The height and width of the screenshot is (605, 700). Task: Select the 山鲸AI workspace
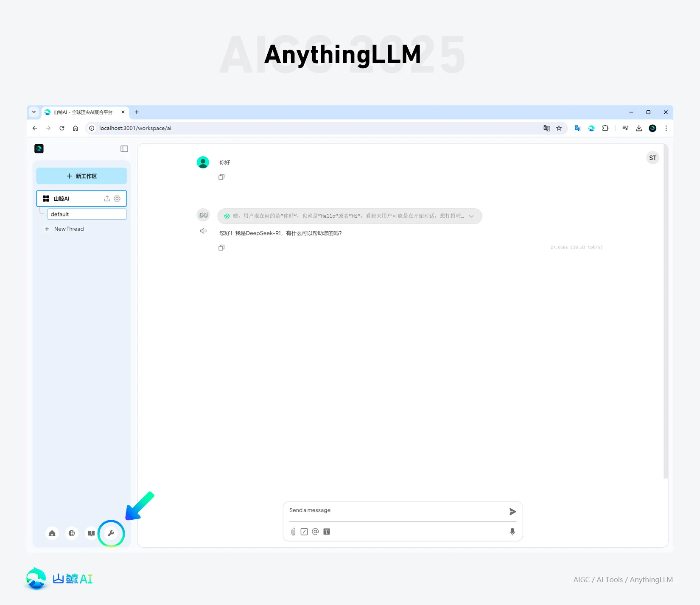click(81, 199)
